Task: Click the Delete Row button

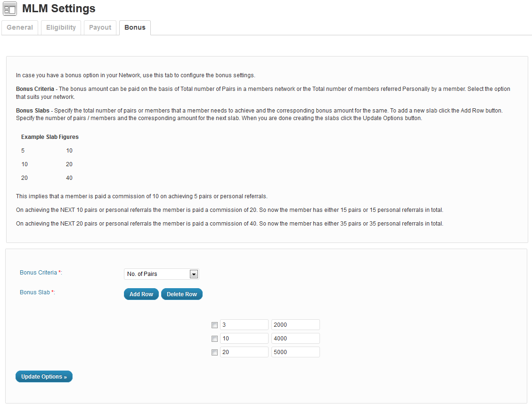Action: (182, 294)
